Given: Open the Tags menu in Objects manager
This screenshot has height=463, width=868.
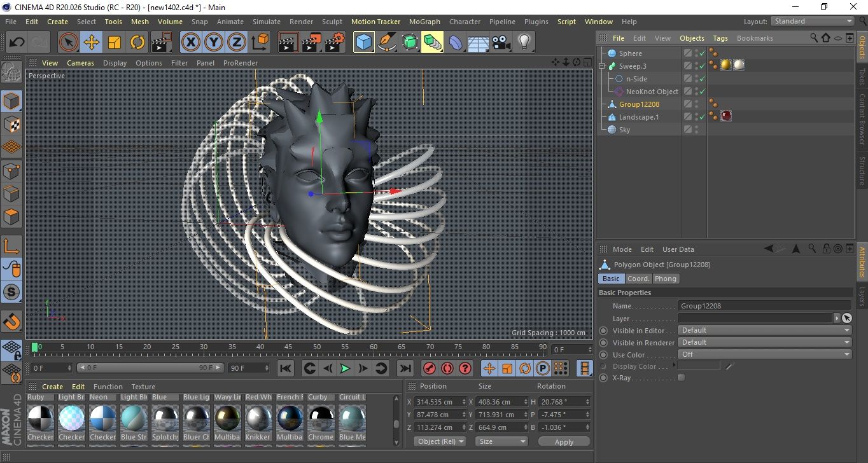Looking at the screenshot, I should point(720,38).
